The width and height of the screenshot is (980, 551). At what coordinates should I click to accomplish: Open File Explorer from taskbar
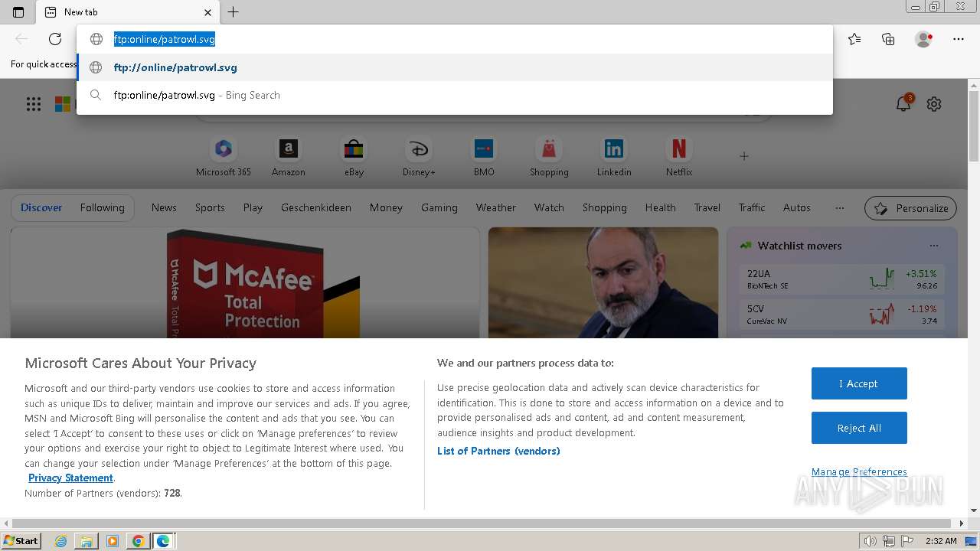pos(87,541)
